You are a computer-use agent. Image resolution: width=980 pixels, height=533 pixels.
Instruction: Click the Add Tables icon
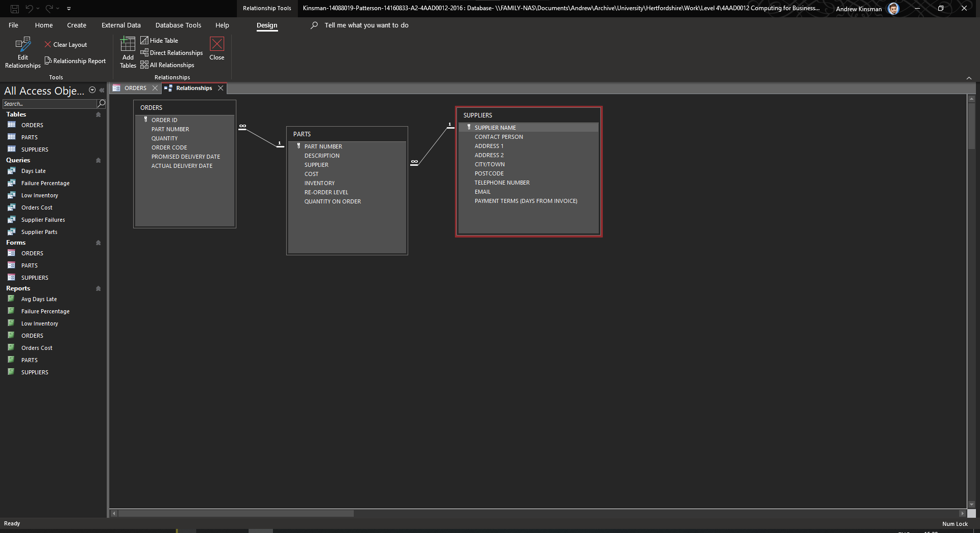pyautogui.click(x=128, y=52)
